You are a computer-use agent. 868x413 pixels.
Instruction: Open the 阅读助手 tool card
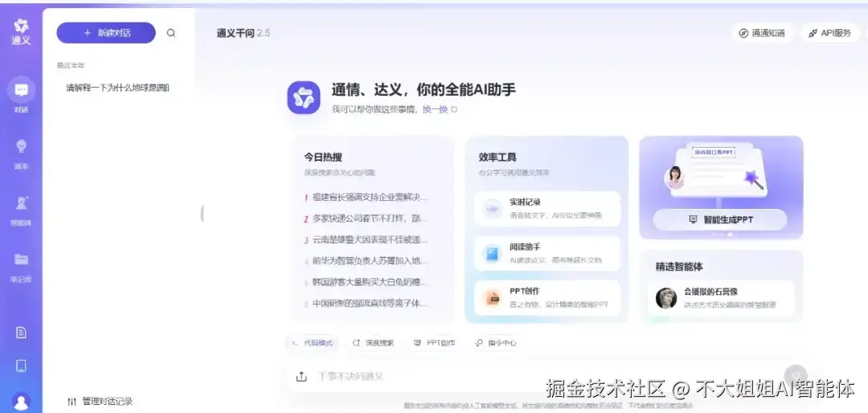tap(547, 254)
